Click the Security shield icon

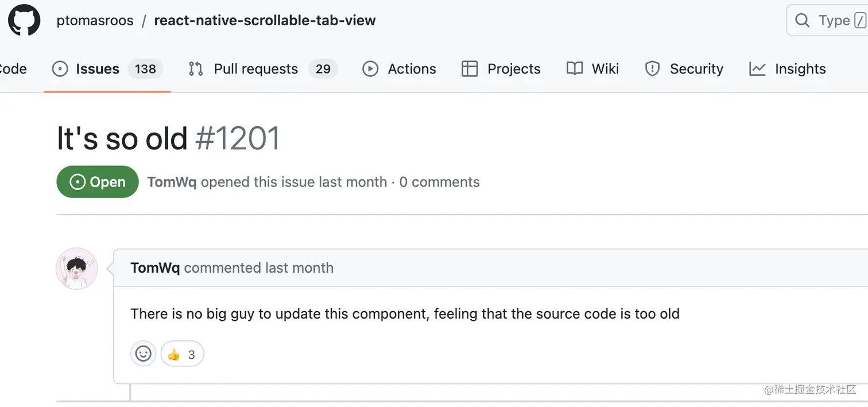pyautogui.click(x=652, y=69)
